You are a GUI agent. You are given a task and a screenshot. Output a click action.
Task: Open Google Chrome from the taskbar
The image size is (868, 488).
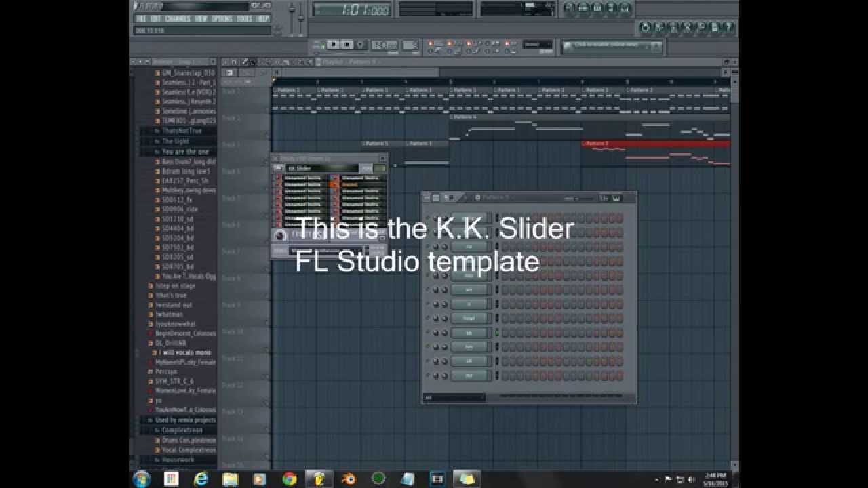tap(290, 479)
